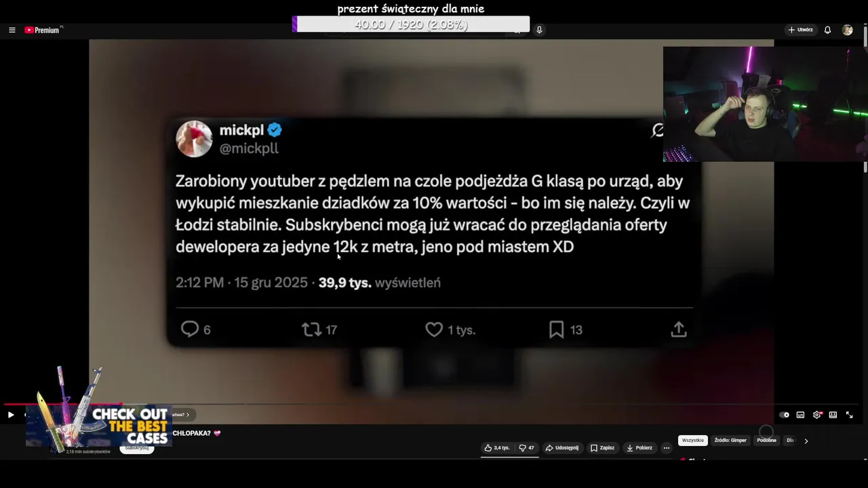Image resolution: width=868 pixels, height=488 pixels.
Task: Click the Utwórz create button
Action: tap(800, 30)
